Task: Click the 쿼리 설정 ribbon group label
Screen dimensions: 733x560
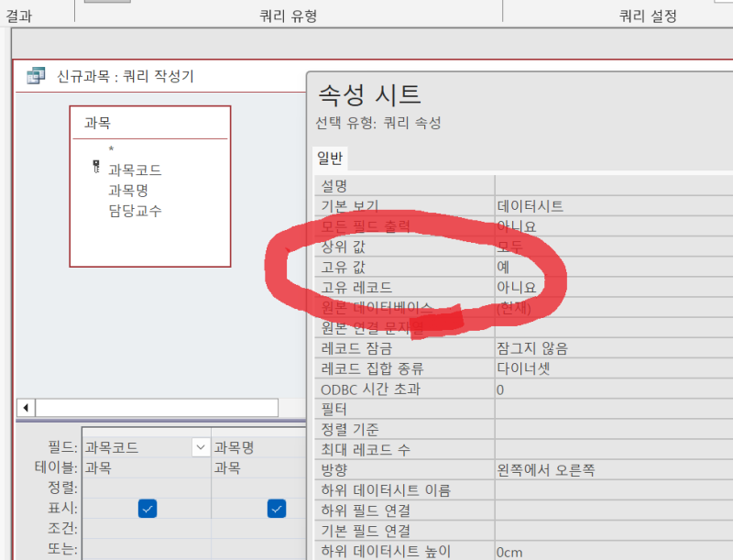Action: point(648,16)
